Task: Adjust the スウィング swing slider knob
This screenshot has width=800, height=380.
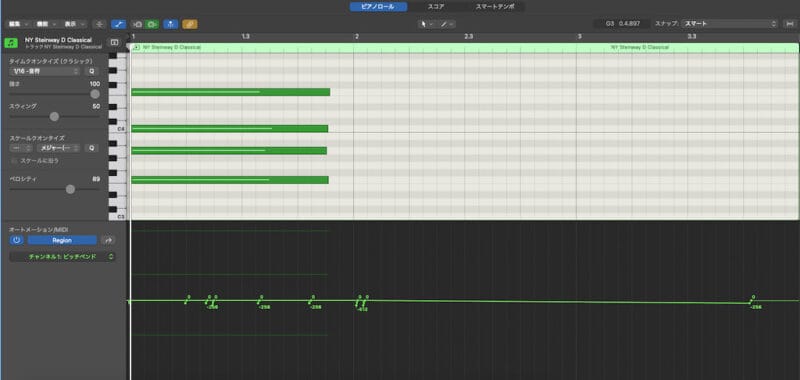Action: (54, 117)
